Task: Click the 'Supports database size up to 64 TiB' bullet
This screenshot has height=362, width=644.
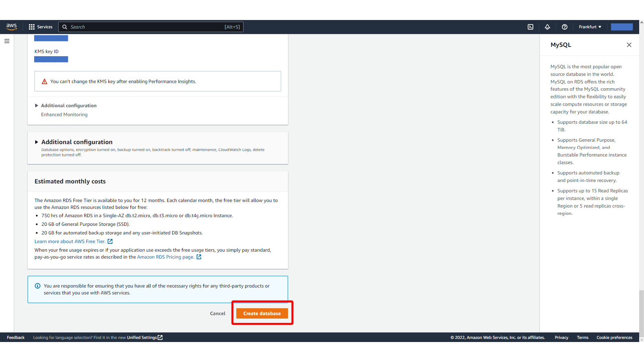Action: 592,126
